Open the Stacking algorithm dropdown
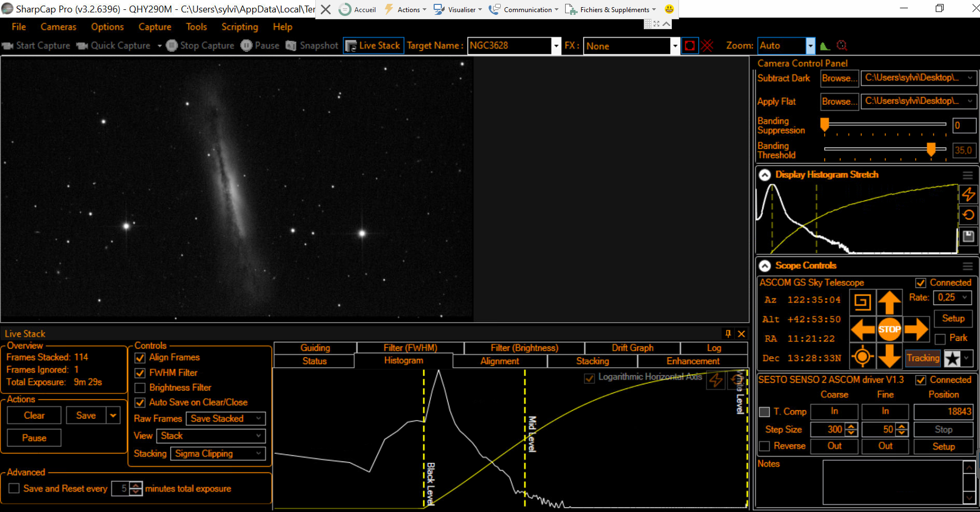980x512 pixels. tap(217, 454)
